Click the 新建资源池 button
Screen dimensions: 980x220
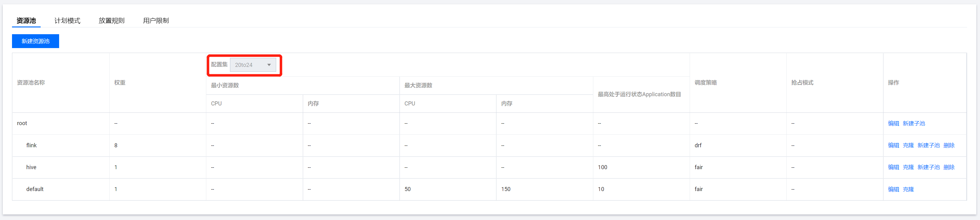(x=35, y=41)
